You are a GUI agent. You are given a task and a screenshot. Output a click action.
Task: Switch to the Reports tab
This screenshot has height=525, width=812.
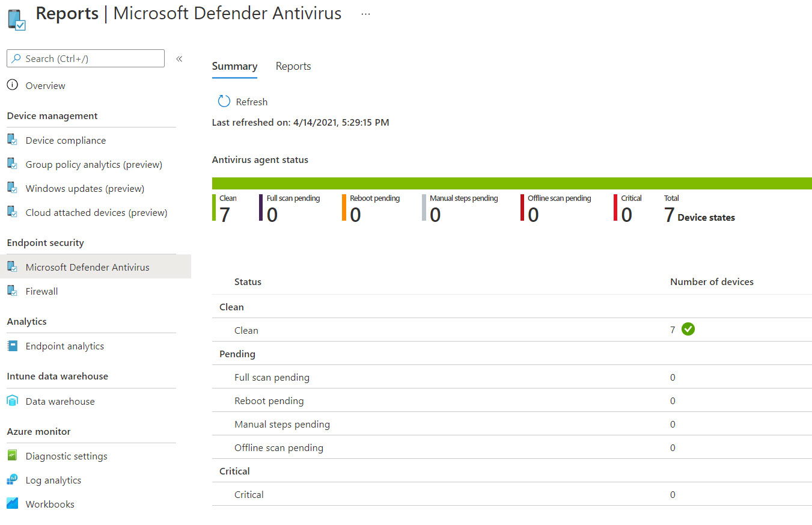[x=293, y=66]
